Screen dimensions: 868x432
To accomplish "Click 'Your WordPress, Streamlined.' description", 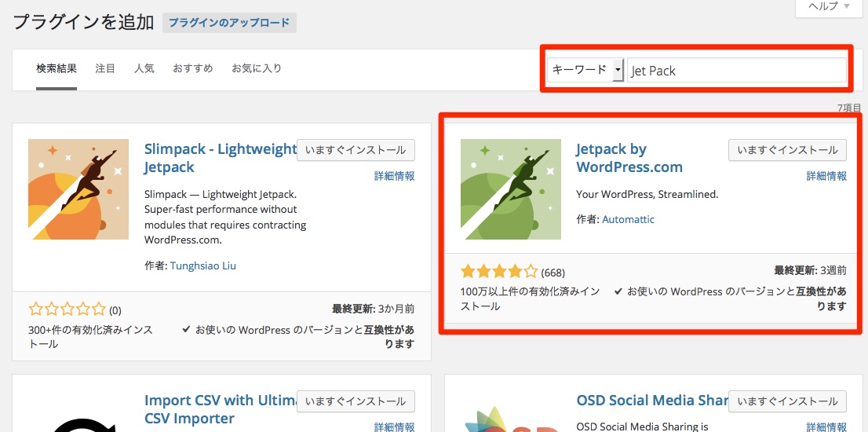I will [647, 195].
